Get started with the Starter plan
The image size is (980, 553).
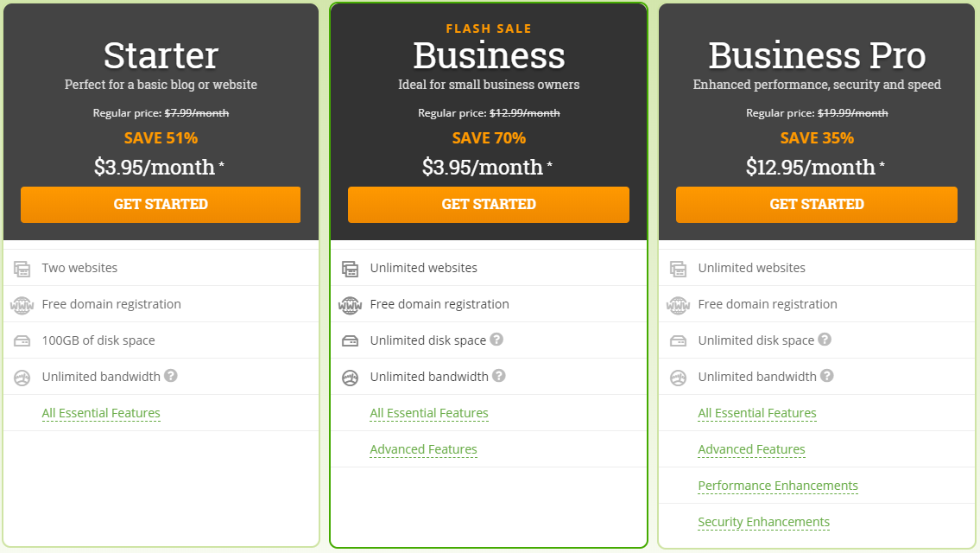pos(161,205)
